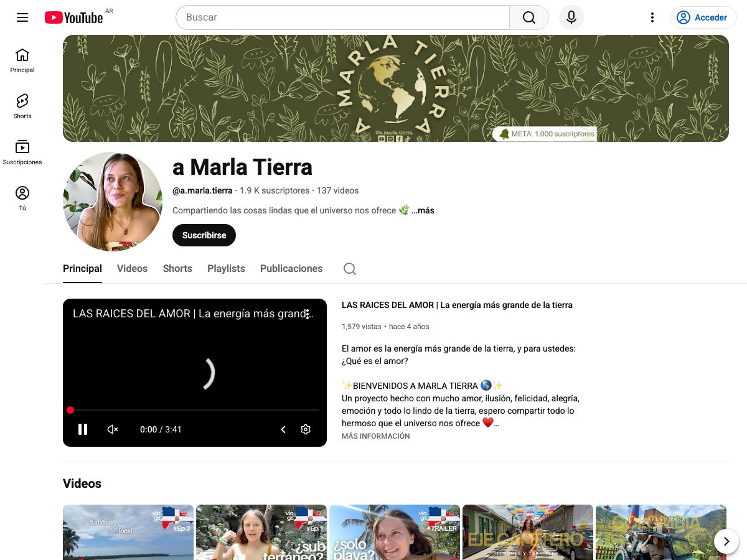Unmute the featured video
Image resolution: width=747 pixels, height=560 pixels.
[112, 429]
